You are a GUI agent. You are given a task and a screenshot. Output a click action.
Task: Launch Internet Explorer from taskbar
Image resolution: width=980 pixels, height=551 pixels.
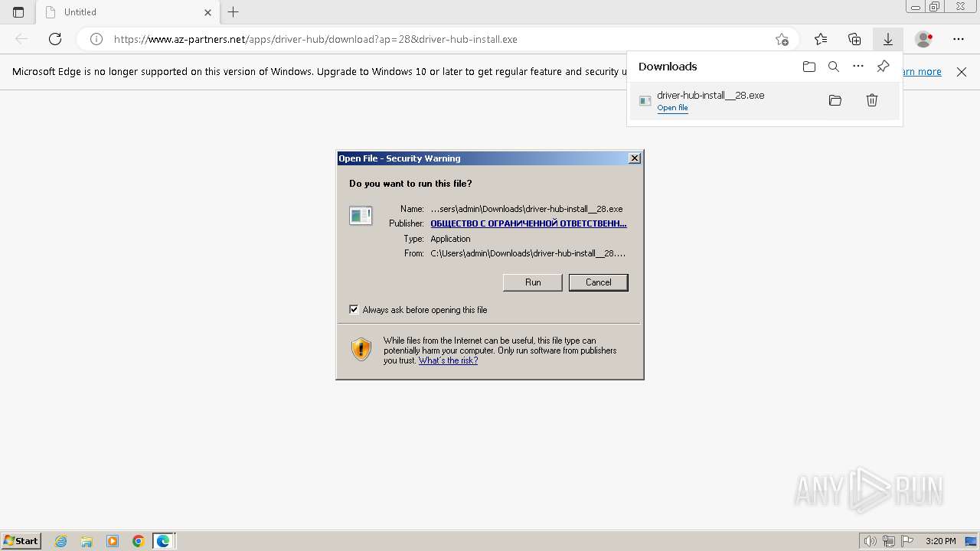[x=61, y=541]
